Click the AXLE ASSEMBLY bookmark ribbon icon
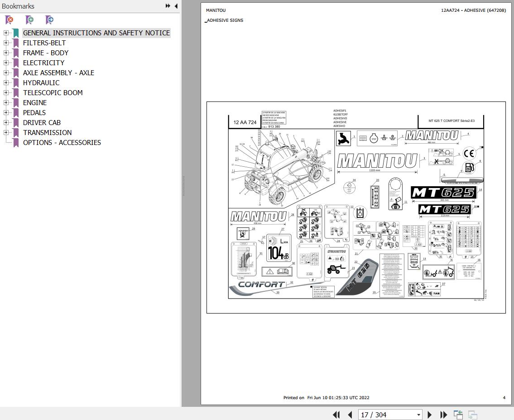 [16, 73]
